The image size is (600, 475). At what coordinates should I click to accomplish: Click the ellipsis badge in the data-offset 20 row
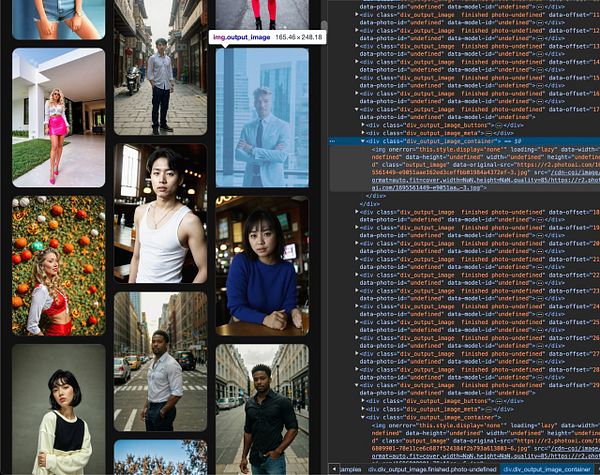pos(540,251)
